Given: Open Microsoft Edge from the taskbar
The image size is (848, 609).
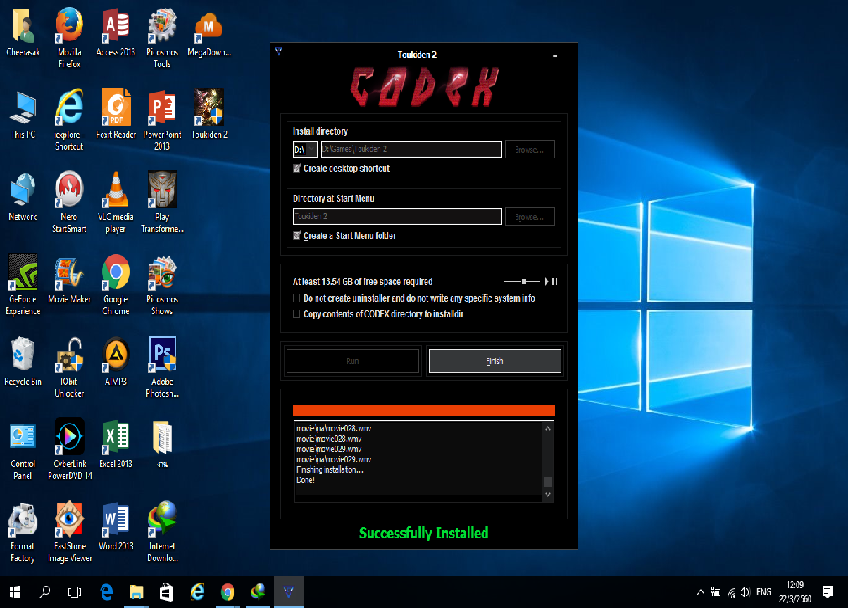Looking at the screenshot, I should pos(107,592).
